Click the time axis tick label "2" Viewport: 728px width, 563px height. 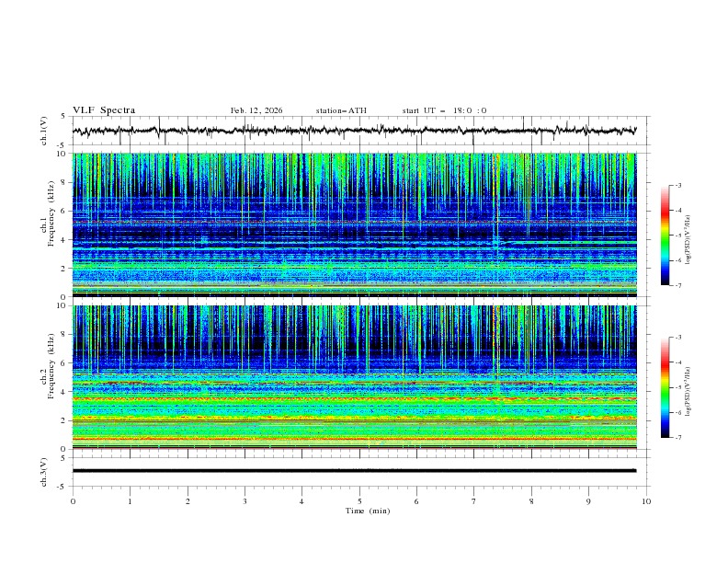pyautogui.click(x=188, y=501)
